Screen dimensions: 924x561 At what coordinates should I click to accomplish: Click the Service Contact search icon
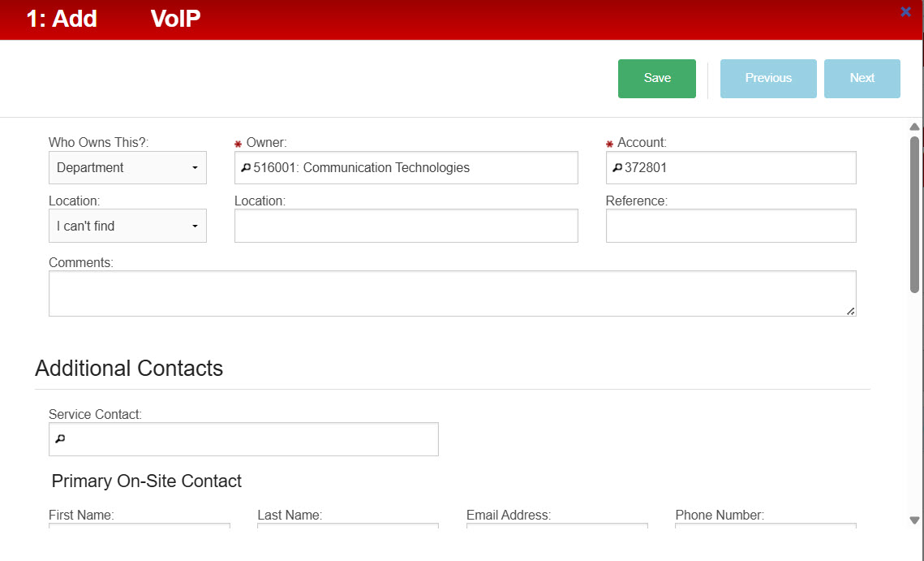pos(59,439)
